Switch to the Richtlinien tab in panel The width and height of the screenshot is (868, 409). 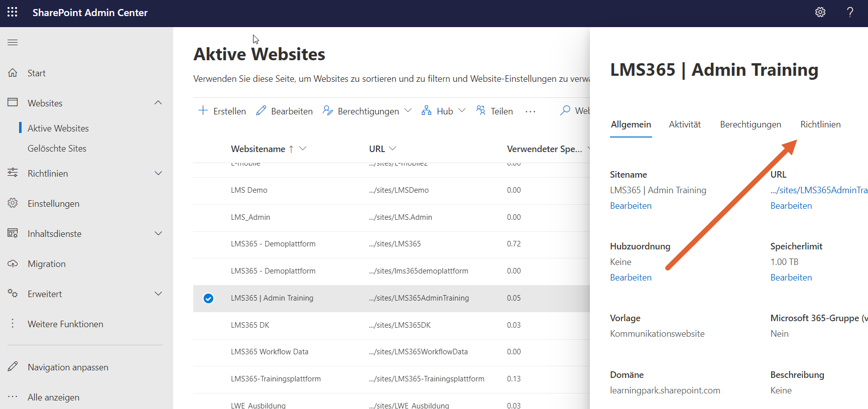click(x=820, y=124)
